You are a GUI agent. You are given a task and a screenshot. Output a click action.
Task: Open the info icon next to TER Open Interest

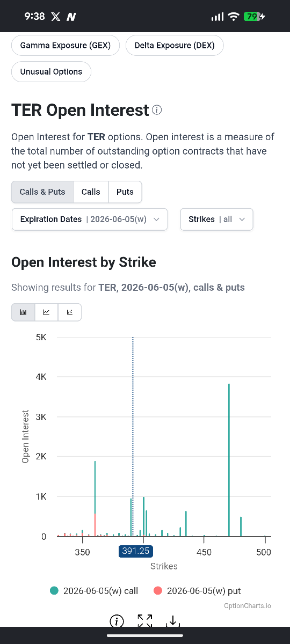click(157, 110)
